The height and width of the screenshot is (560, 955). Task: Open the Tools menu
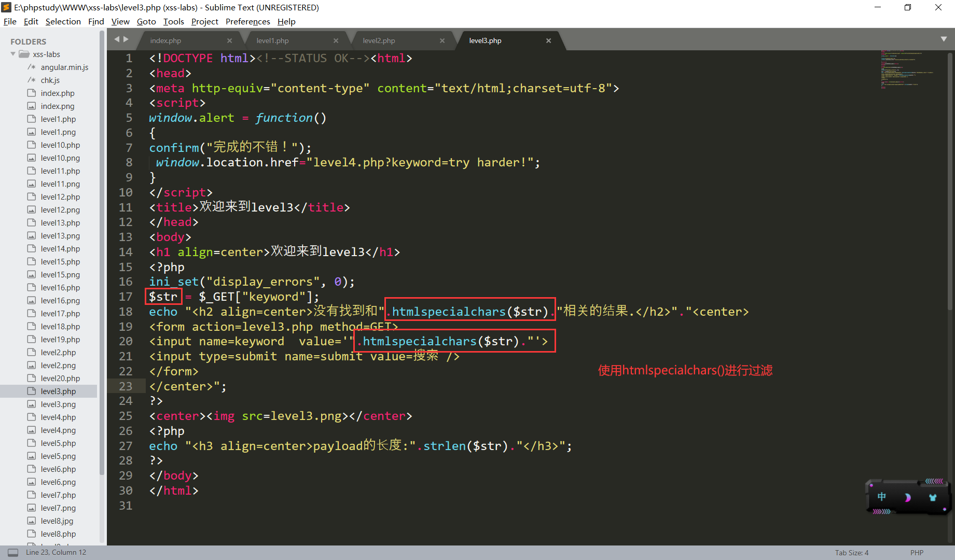point(174,21)
